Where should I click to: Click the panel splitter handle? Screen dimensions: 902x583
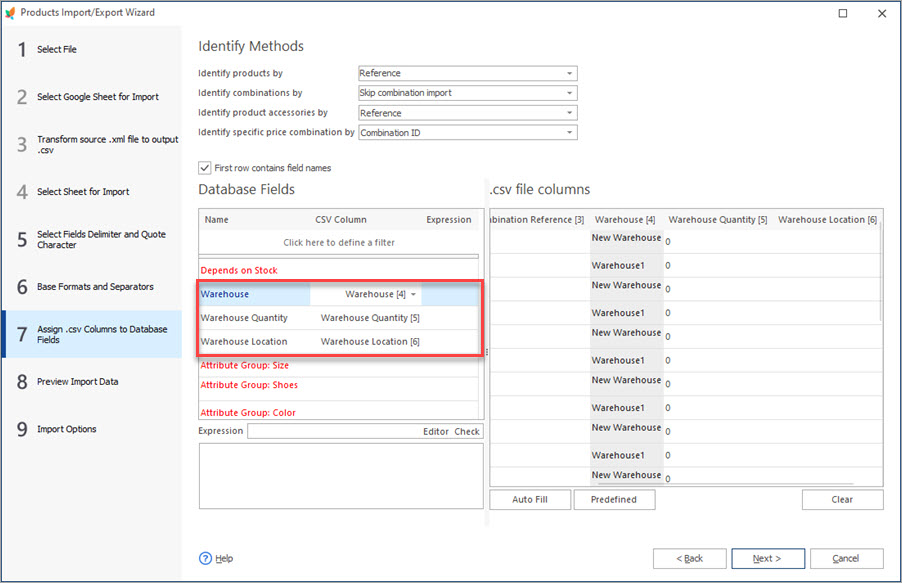487,352
